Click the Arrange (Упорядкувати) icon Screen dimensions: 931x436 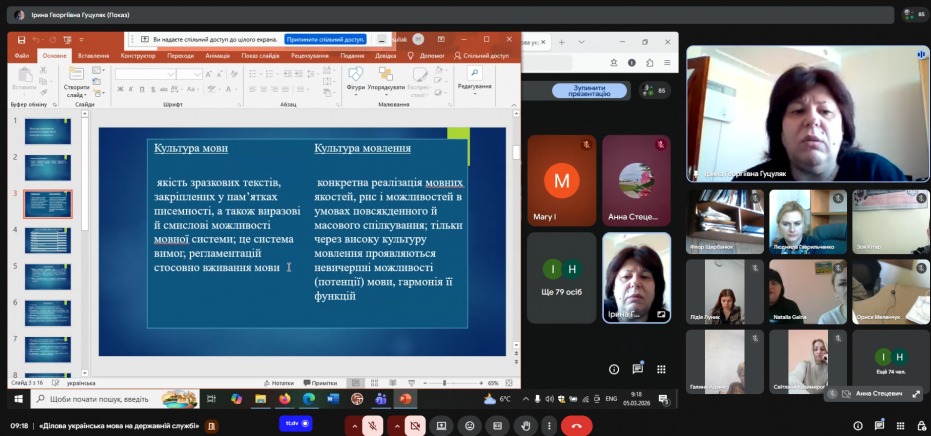click(386, 80)
